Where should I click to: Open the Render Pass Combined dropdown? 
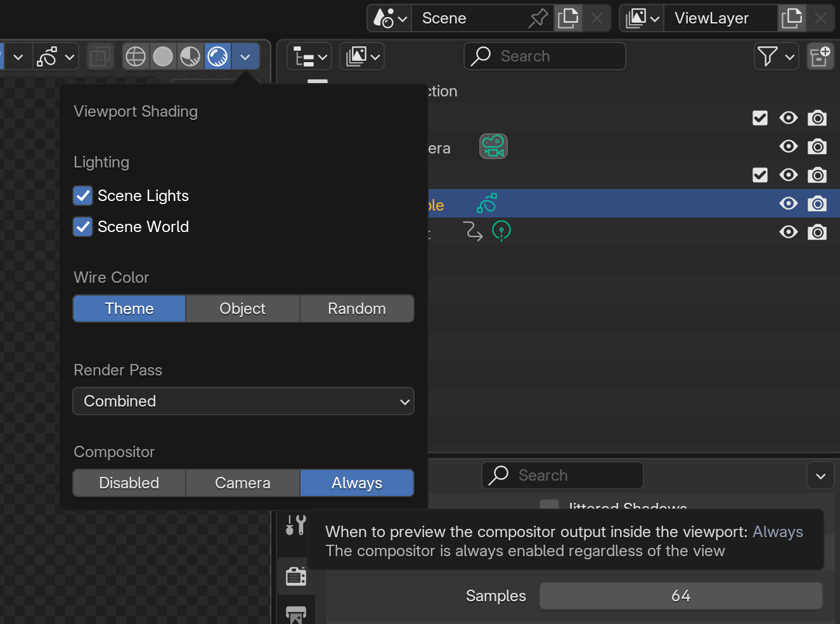tap(243, 401)
